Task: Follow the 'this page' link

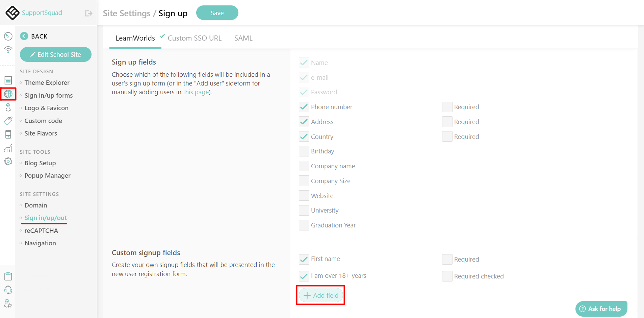Action: pyautogui.click(x=196, y=92)
